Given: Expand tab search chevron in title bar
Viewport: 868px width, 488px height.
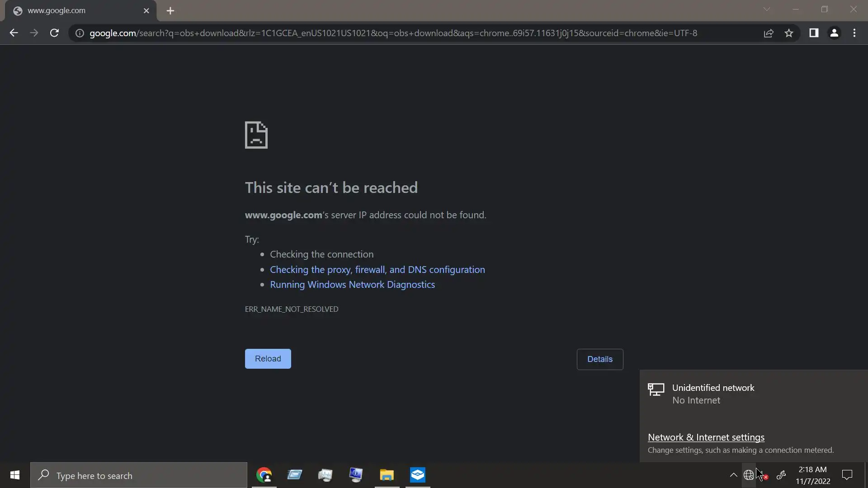Looking at the screenshot, I should click(767, 9).
